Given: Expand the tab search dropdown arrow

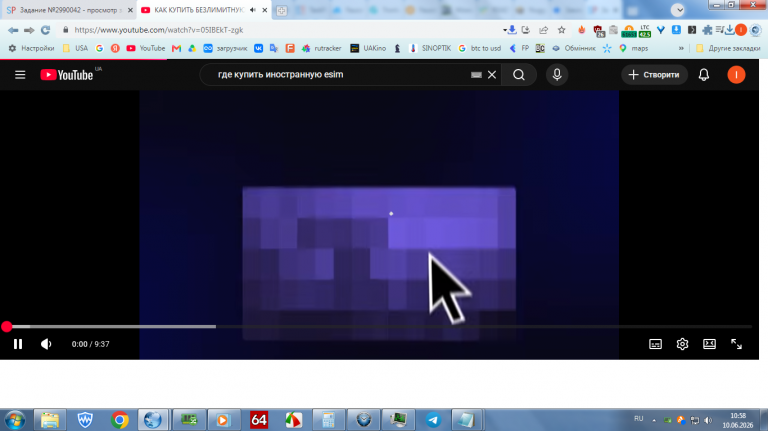Looking at the screenshot, I should (x=677, y=10).
